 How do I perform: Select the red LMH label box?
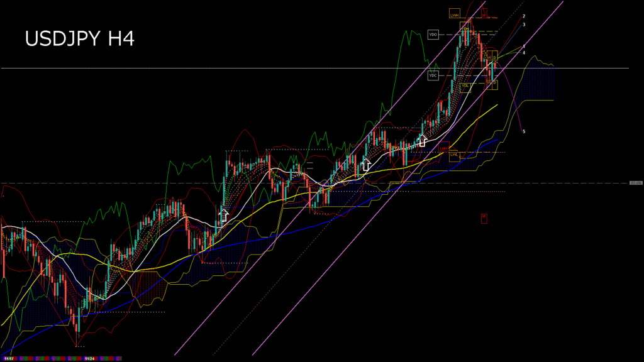coord(445,148)
